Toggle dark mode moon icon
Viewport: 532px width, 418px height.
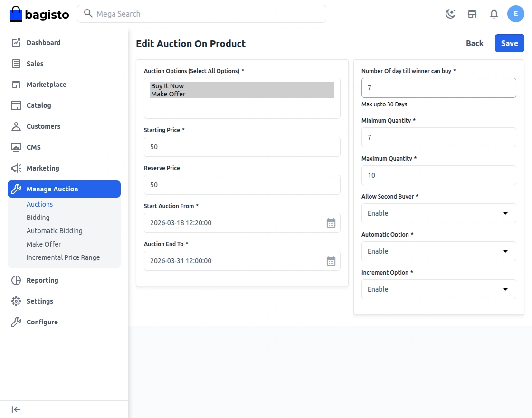coord(450,14)
